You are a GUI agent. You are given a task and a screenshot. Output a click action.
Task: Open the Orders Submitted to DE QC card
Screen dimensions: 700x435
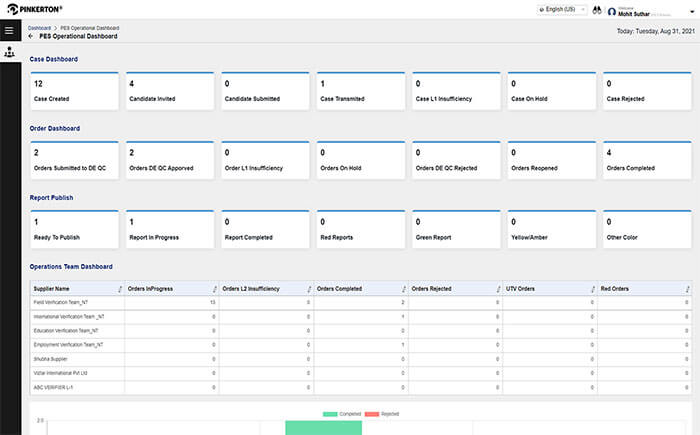click(x=75, y=160)
